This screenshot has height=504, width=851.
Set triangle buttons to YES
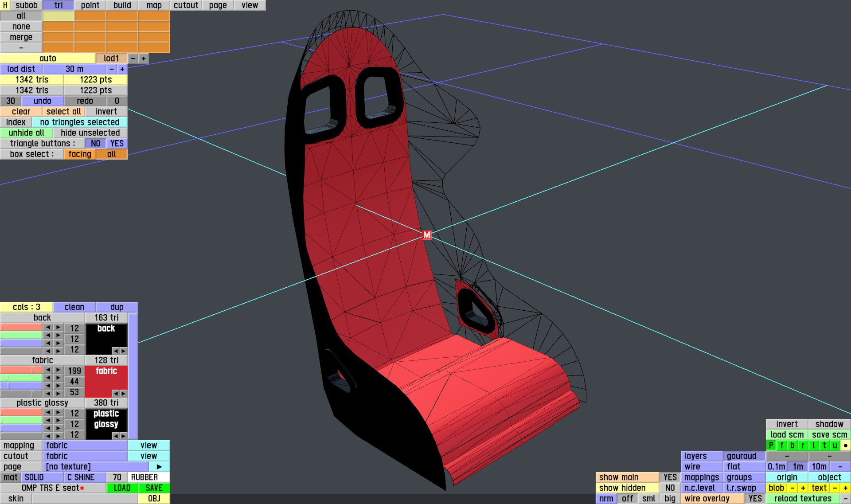tap(117, 144)
